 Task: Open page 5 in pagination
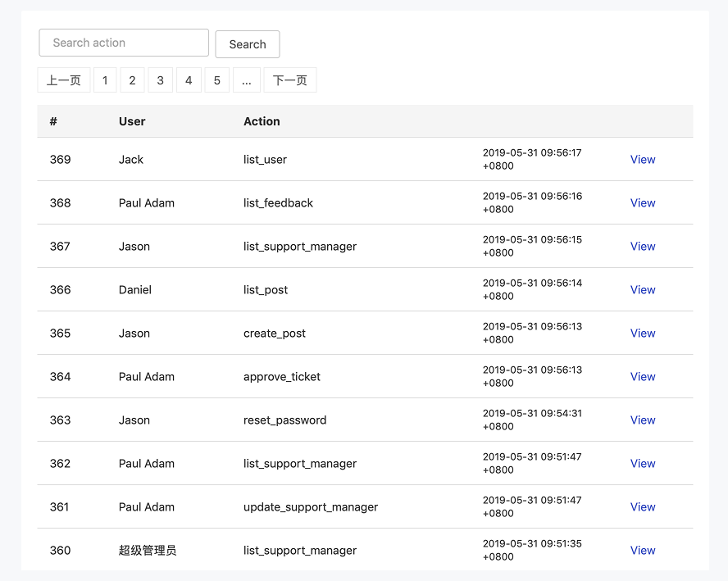click(x=216, y=80)
